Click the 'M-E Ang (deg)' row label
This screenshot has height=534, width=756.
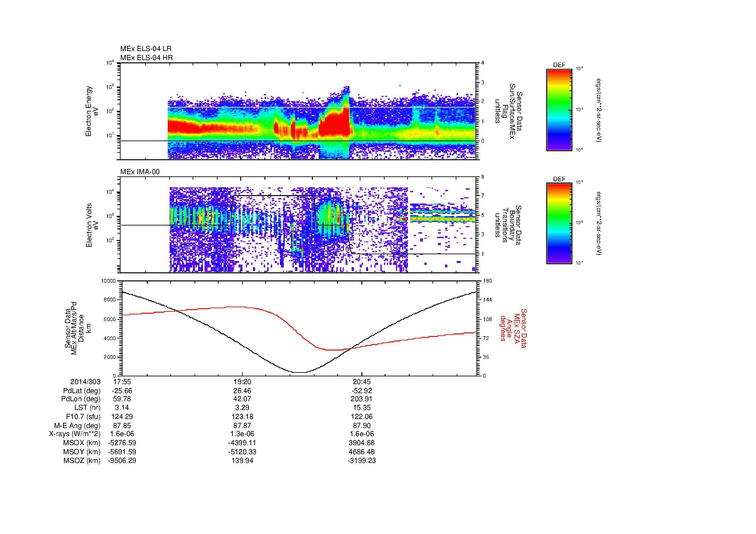(77, 425)
